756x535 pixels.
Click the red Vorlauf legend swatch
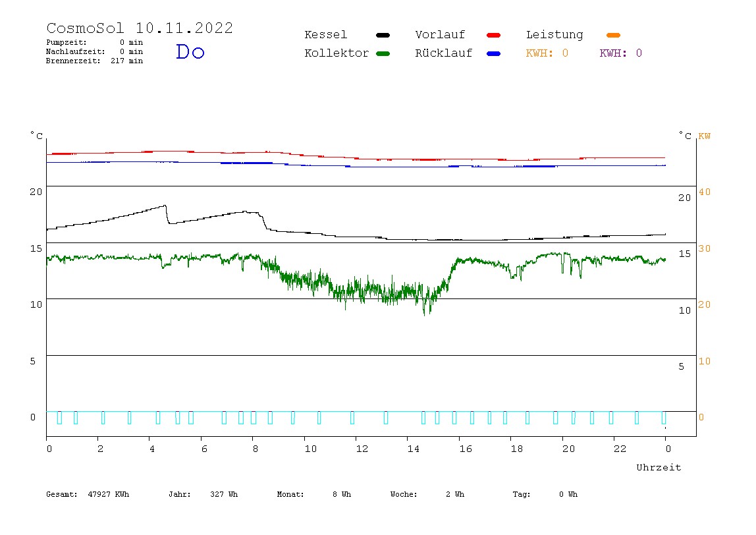[x=494, y=35]
